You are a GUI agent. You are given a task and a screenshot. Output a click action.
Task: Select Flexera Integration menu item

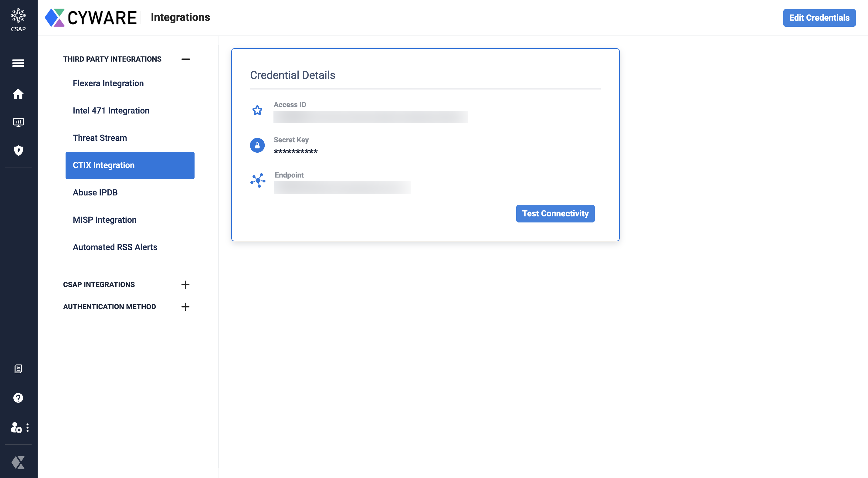pyautogui.click(x=108, y=83)
